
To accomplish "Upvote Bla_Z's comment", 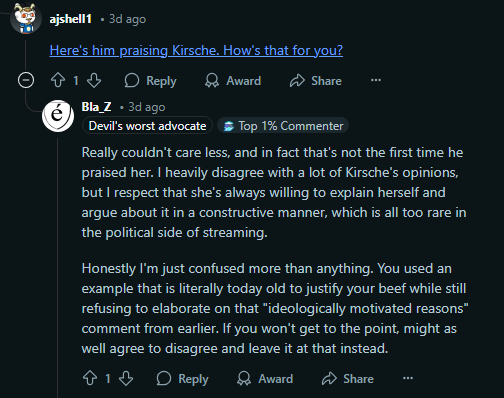I will (90, 378).
